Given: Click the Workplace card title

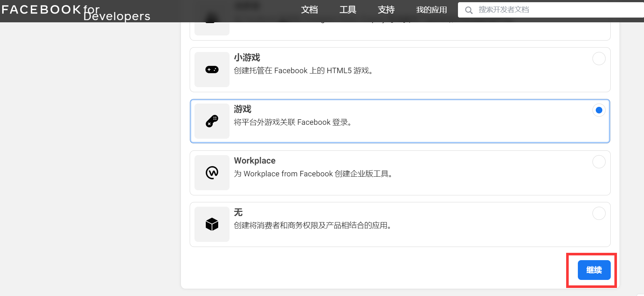Looking at the screenshot, I should click(x=255, y=161).
